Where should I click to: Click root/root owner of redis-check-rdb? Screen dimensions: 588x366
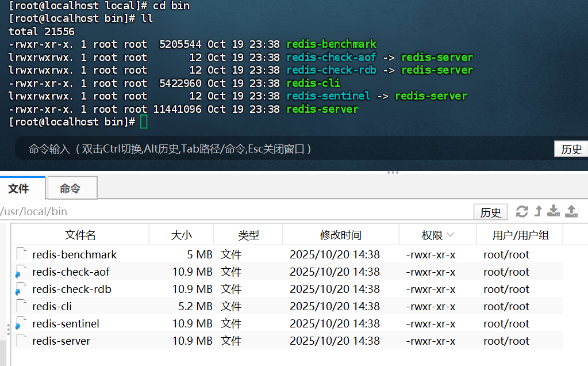[x=506, y=289]
